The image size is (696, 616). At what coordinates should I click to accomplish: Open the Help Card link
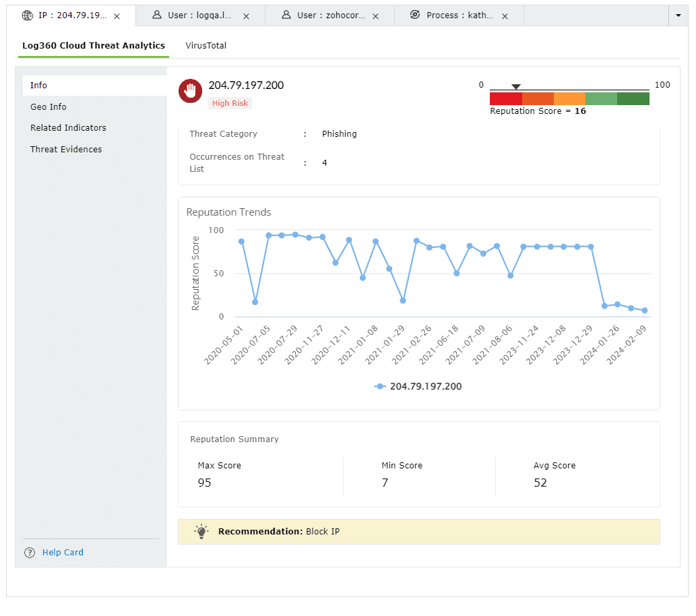(63, 553)
